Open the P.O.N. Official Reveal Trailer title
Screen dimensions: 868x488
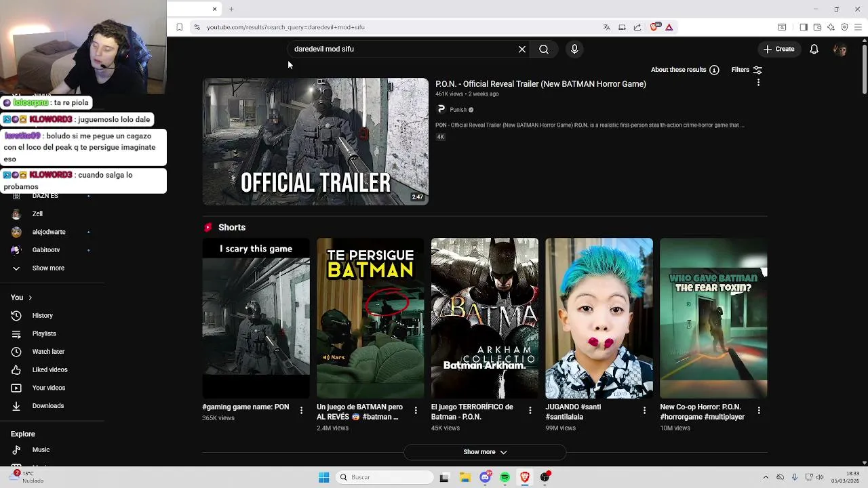[x=540, y=84]
